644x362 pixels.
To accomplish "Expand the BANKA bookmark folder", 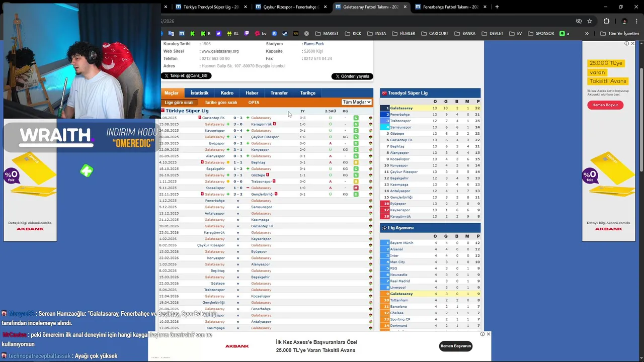I will [465, 34].
